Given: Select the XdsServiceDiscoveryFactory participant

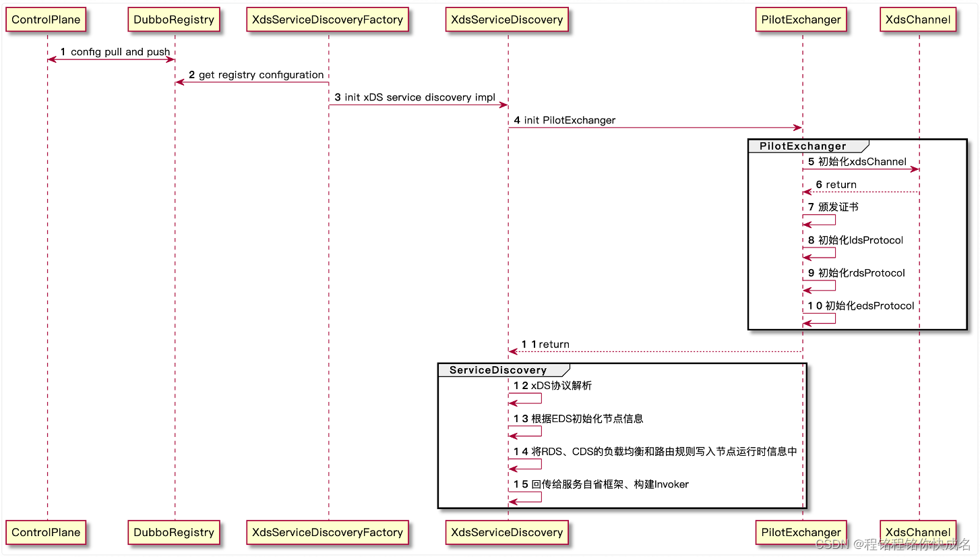Looking at the screenshot, I should (328, 20).
